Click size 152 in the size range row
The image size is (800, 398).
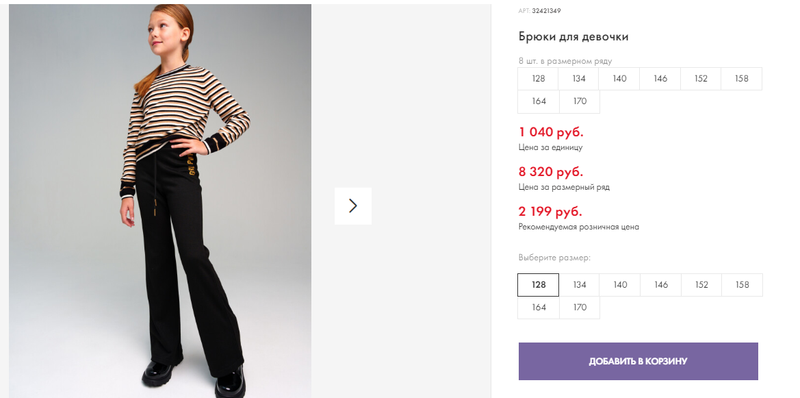click(701, 79)
